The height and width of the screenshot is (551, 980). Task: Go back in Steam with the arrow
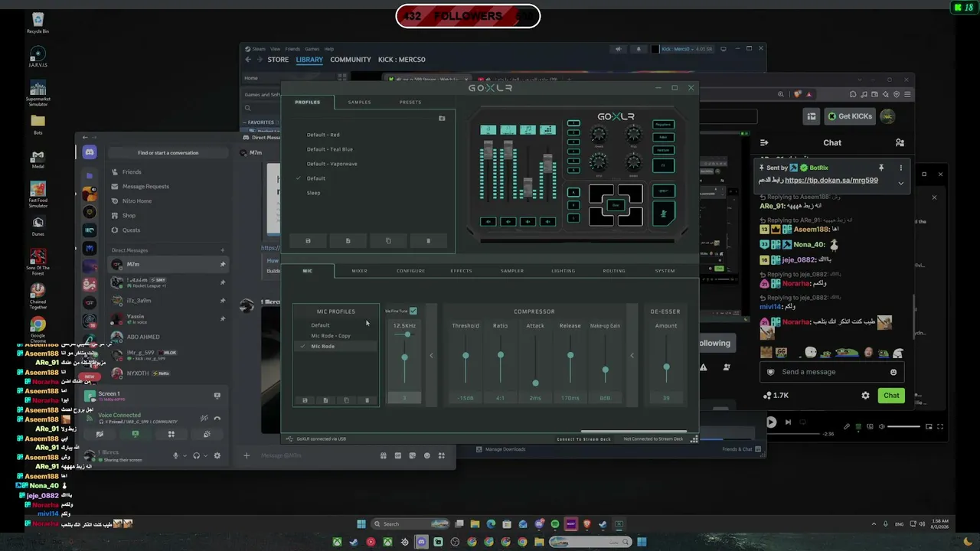click(x=248, y=60)
